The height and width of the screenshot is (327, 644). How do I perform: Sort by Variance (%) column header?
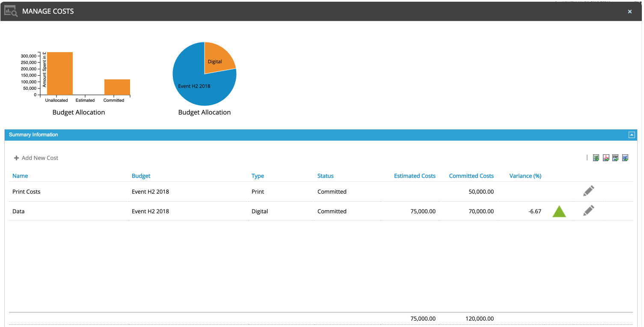tap(525, 176)
